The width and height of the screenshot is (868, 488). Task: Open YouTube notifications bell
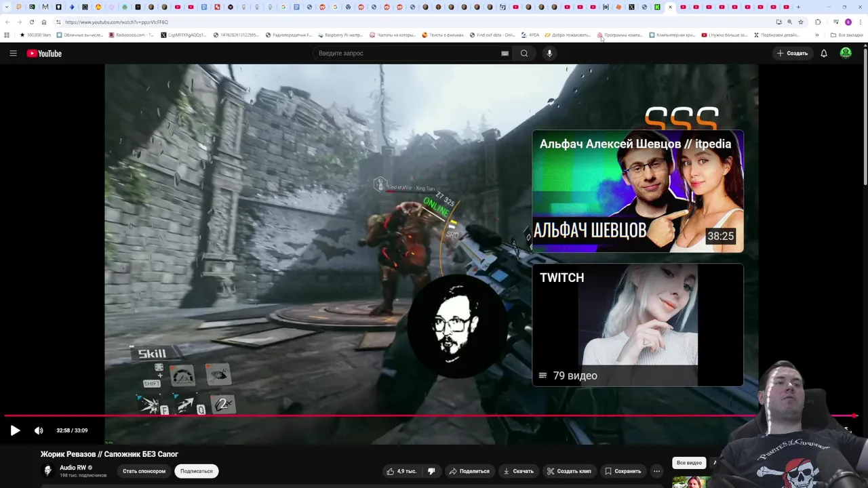[x=824, y=53]
